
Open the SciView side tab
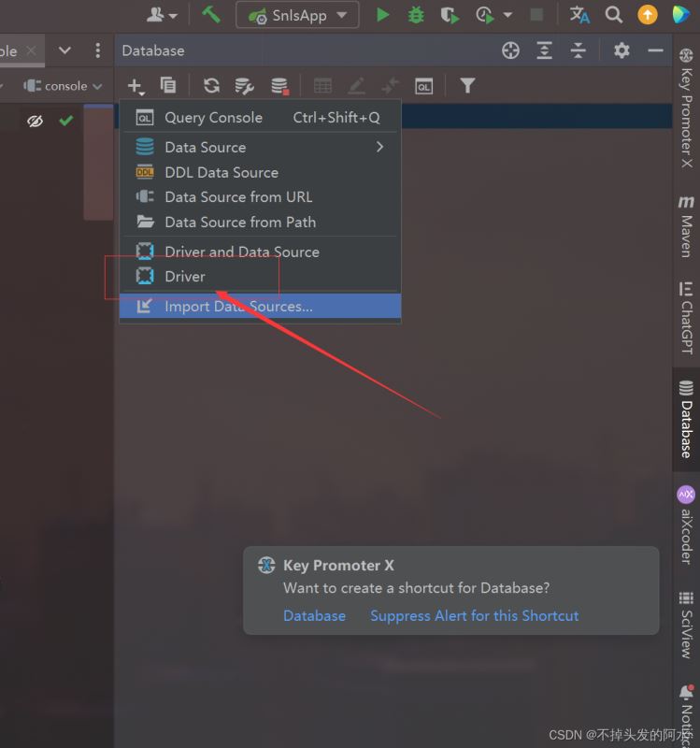click(x=686, y=626)
